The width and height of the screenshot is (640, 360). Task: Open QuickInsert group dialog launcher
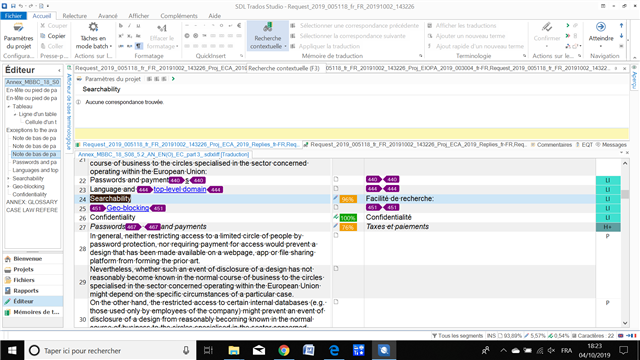242,56
